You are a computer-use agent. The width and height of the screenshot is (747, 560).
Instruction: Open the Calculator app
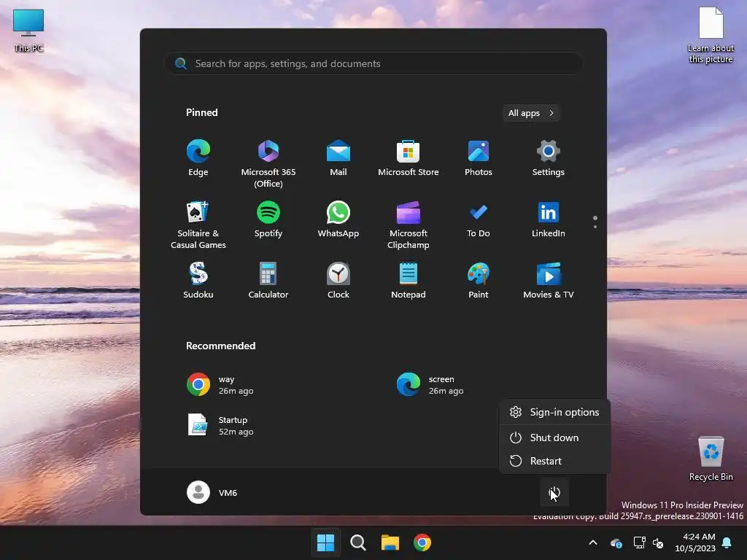click(268, 281)
